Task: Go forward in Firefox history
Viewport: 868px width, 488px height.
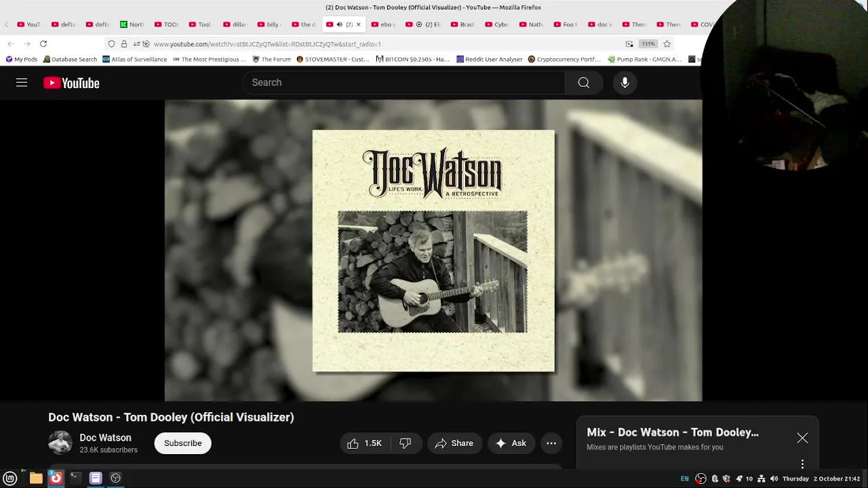Action: coord(27,44)
